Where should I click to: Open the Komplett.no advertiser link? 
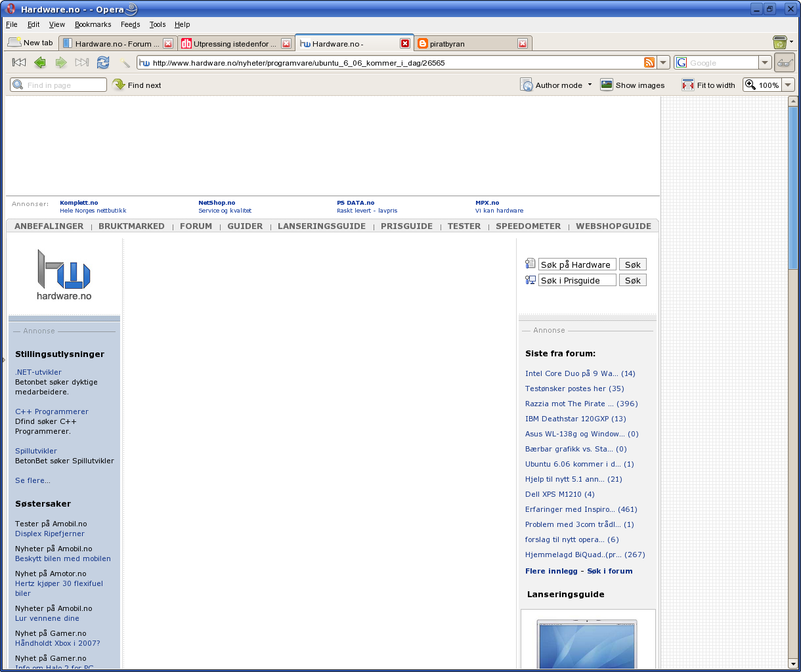click(79, 203)
